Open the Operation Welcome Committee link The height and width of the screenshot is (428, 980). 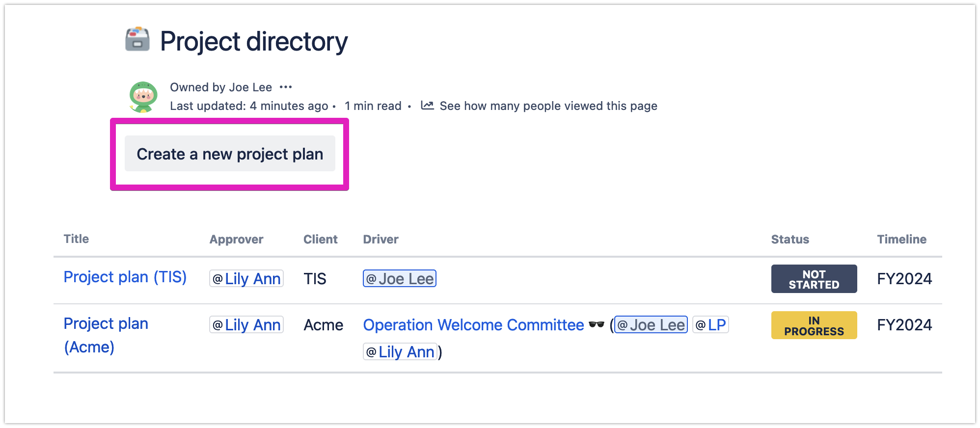click(x=472, y=324)
